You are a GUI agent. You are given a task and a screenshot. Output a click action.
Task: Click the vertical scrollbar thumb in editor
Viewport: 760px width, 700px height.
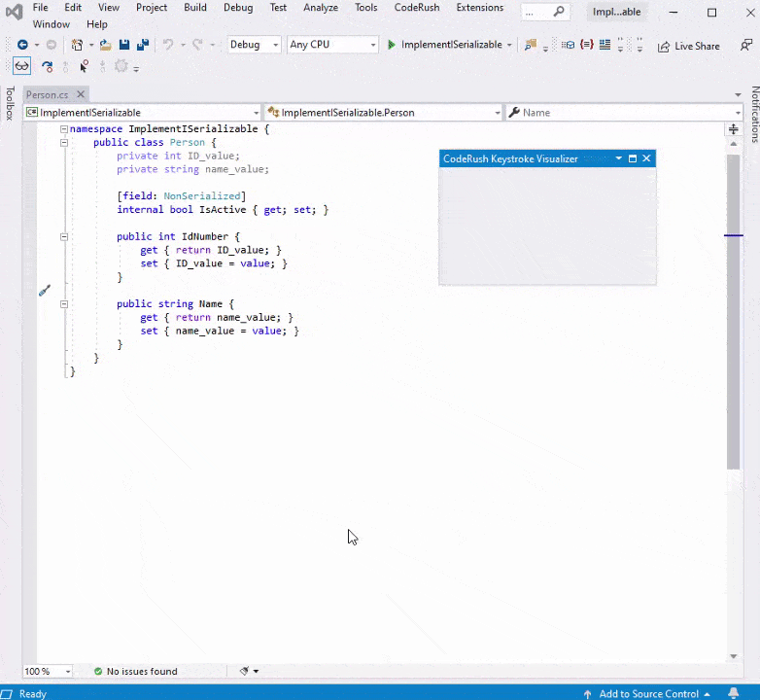733,311
